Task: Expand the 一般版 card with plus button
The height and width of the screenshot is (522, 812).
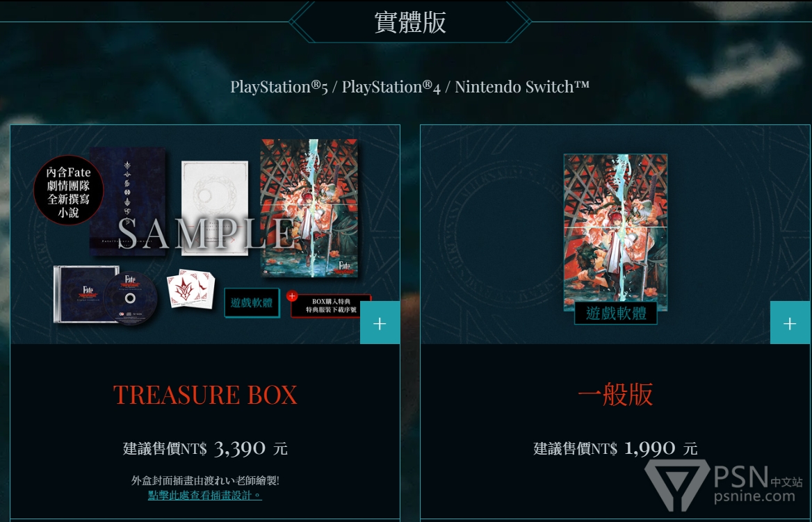Action: point(790,323)
